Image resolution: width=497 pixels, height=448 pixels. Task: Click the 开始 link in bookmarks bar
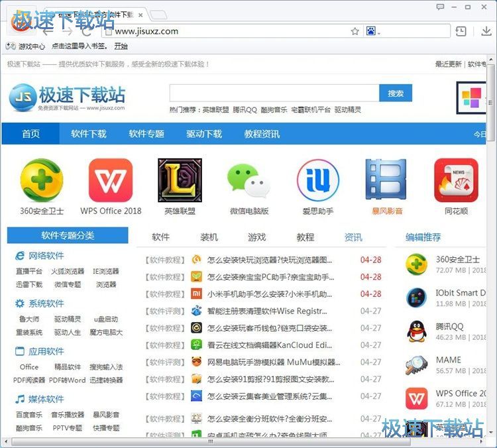pyautogui.click(x=121, y=46)
